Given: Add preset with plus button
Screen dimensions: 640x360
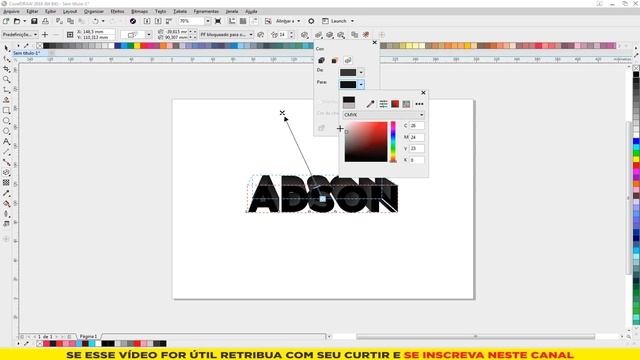Looking at the screenshot, I should (45, 35).
